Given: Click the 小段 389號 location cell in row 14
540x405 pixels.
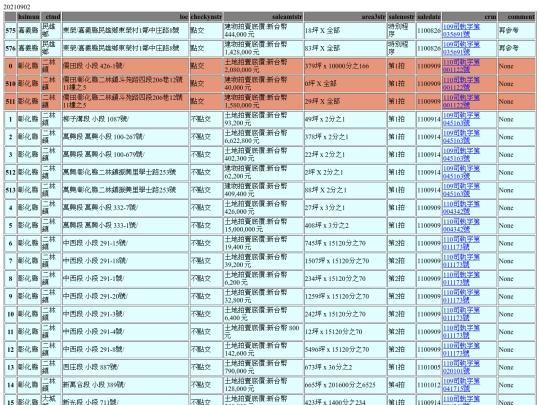Looking at the screenshot, I should point(125,385).
